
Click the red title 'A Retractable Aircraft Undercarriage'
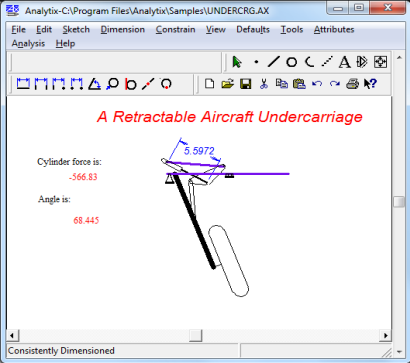230,117
